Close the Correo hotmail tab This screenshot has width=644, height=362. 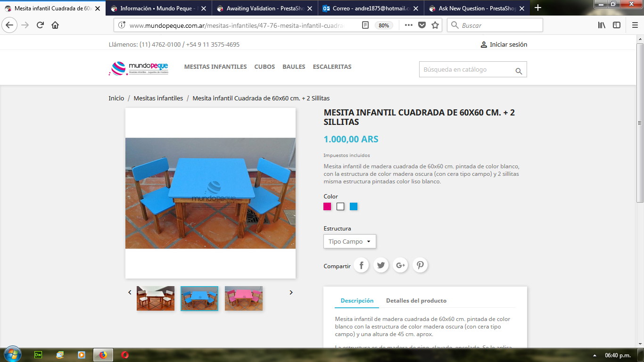pos(416,8)
